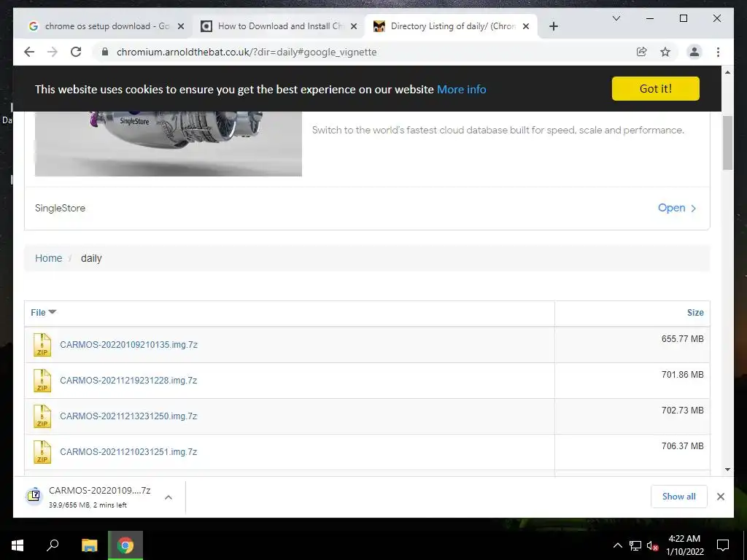Screen dimensions: 747x560
Task: Select the 'Directory Listing of daily/' tab
Action: (x=451, y=26)
